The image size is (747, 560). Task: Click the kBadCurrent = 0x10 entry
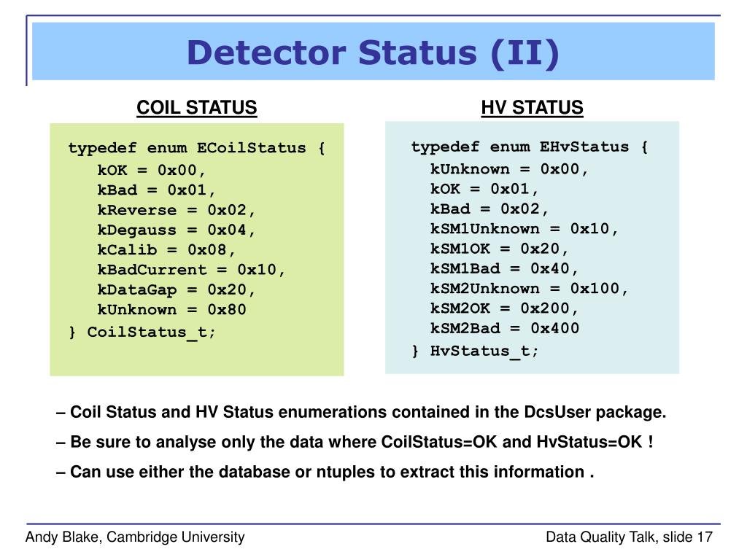click(x=191, y=270)
